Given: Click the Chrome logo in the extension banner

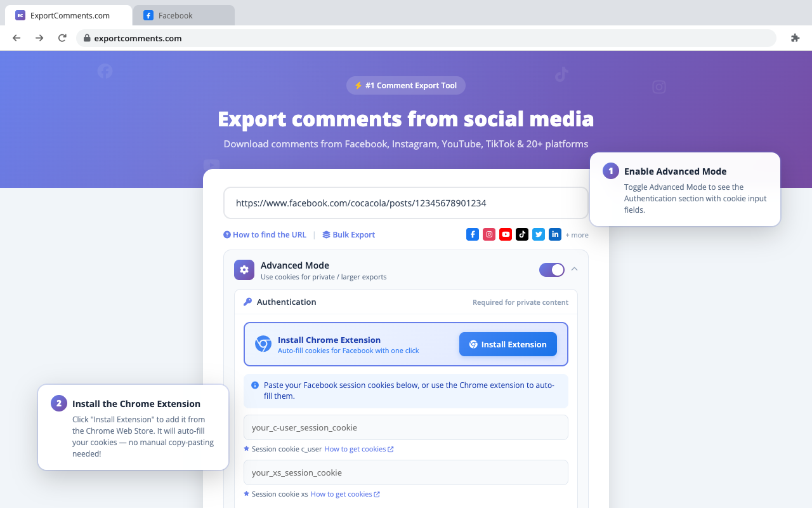Looking at the screenshot, I should coord(263,344).
